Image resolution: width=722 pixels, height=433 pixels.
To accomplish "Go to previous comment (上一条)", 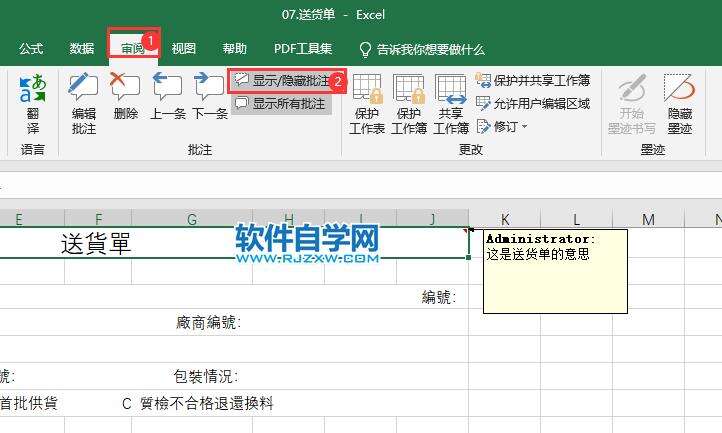I will 168,95.
